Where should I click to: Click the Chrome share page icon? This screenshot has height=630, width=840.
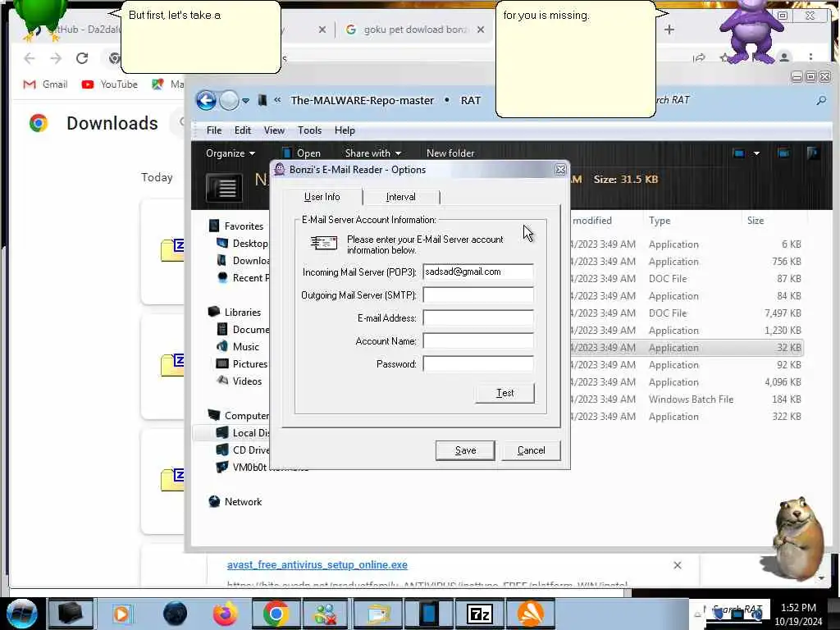pos(699,57)
